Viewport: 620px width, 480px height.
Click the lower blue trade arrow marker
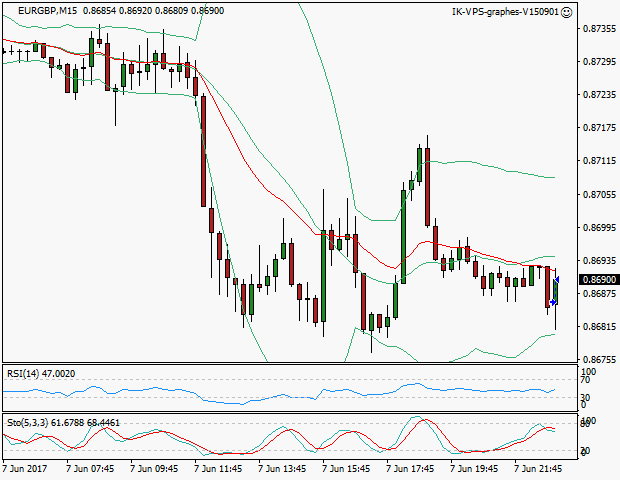552,302
